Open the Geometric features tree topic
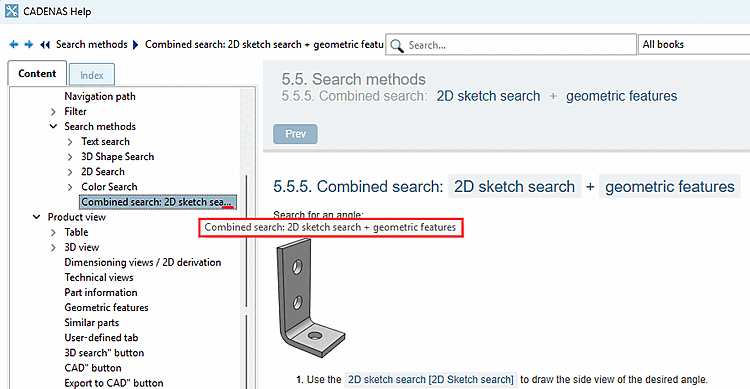Screen dimensions: 750x389 click(x=106, y=308)
